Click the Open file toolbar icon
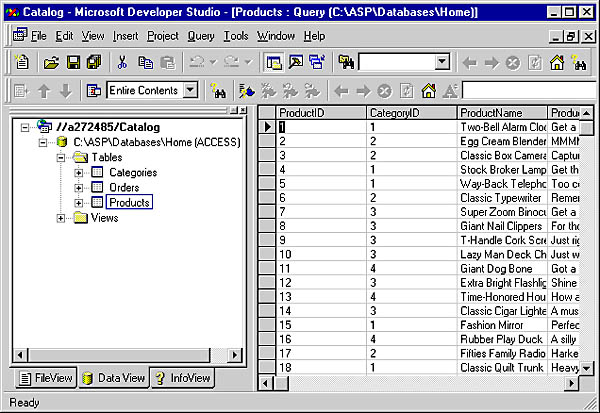The width and height of the screenshot is (600, 413). pyautogui.click(x=50, y=62)
